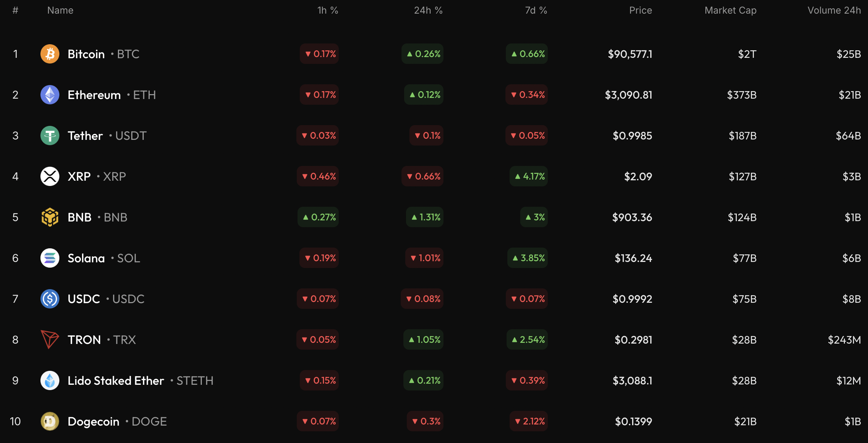The image size is (868, 443).
Task: Click Solana's 7d 3.85% change badge
Action: (528, 258)
